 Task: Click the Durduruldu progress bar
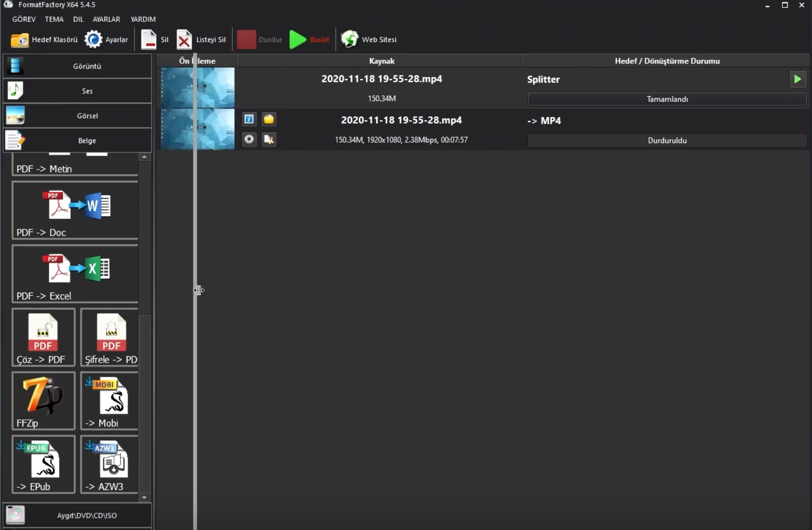[667, 141]
